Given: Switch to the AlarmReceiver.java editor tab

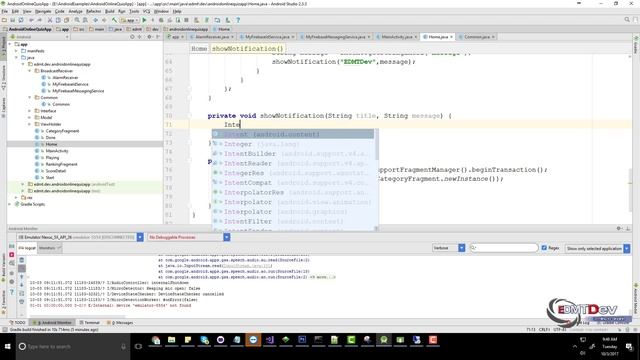Looking at the screenshot, I should pos(211,37).
